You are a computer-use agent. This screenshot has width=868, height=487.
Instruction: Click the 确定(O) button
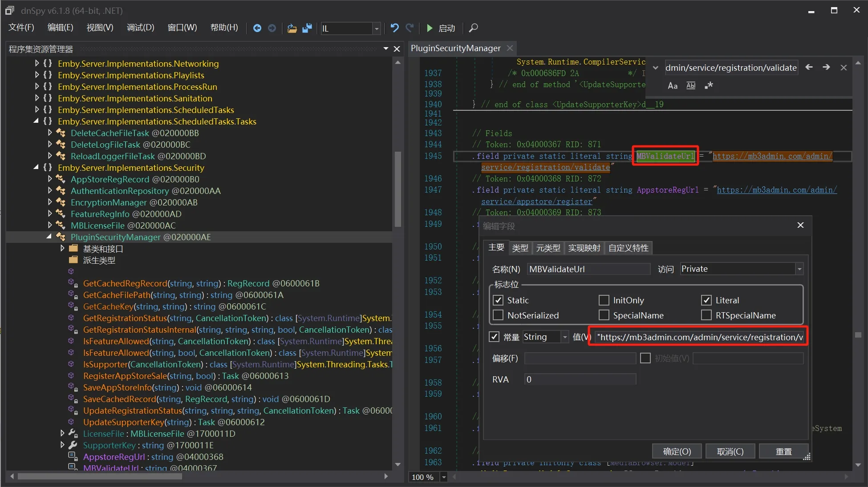pyautogui.click(x=677, y=451)
